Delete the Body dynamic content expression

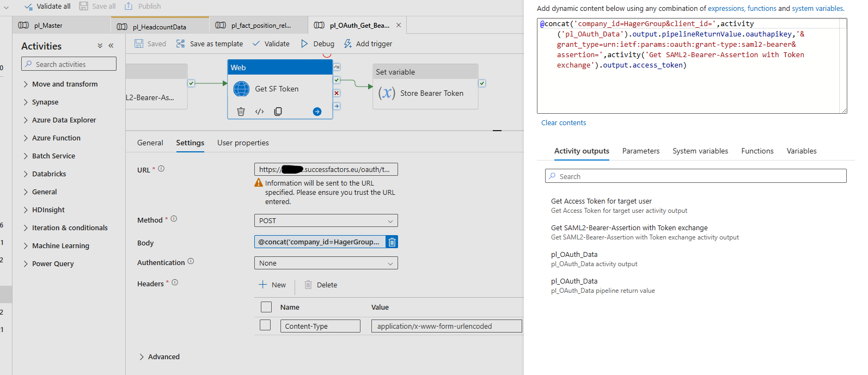point(392,242)
